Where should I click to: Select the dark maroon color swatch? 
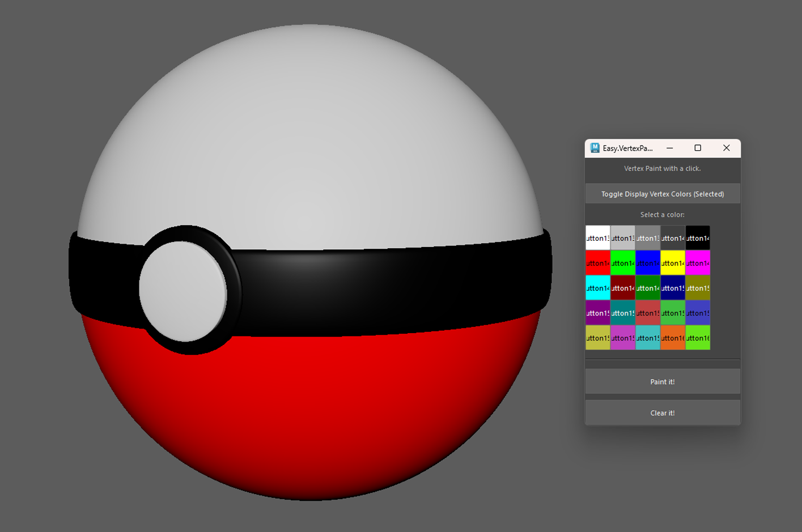coord(623,288)
